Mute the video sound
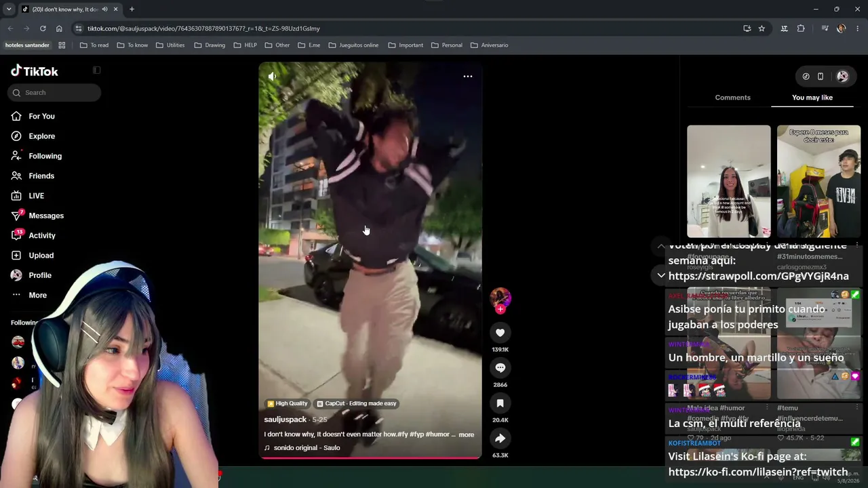The image size is (868, 488). tap(272, 77)
